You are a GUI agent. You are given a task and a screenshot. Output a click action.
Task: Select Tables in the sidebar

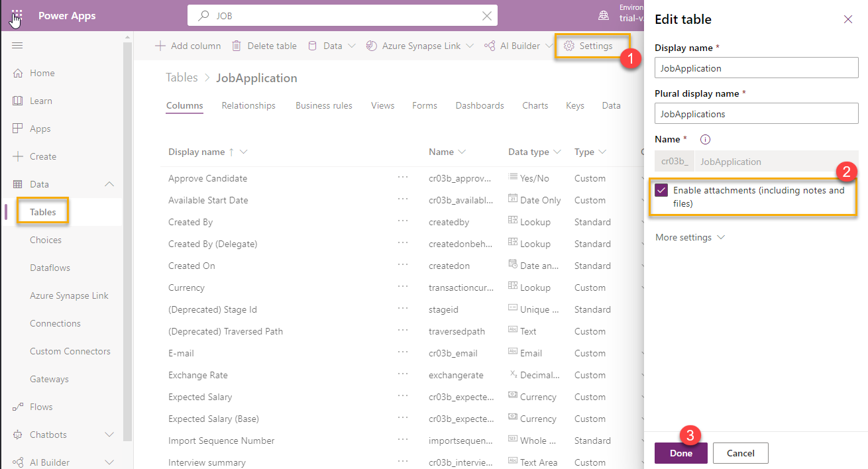(42, 212)
